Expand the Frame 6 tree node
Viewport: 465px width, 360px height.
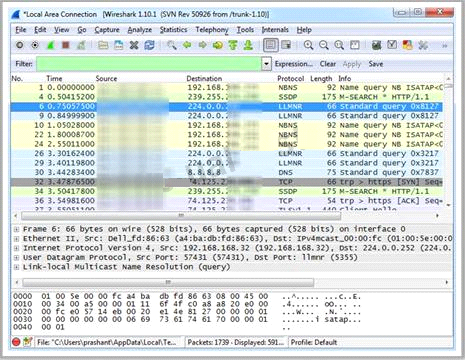[16, 229]
